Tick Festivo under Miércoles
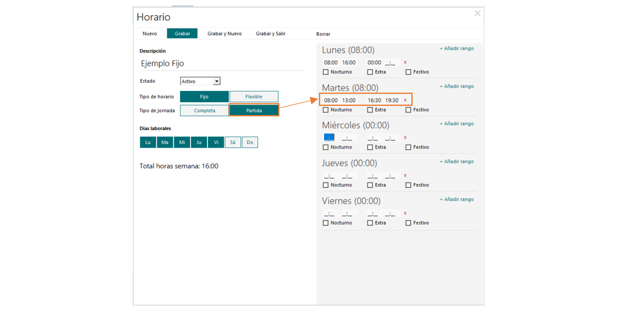644x309 pixels. 408,147
